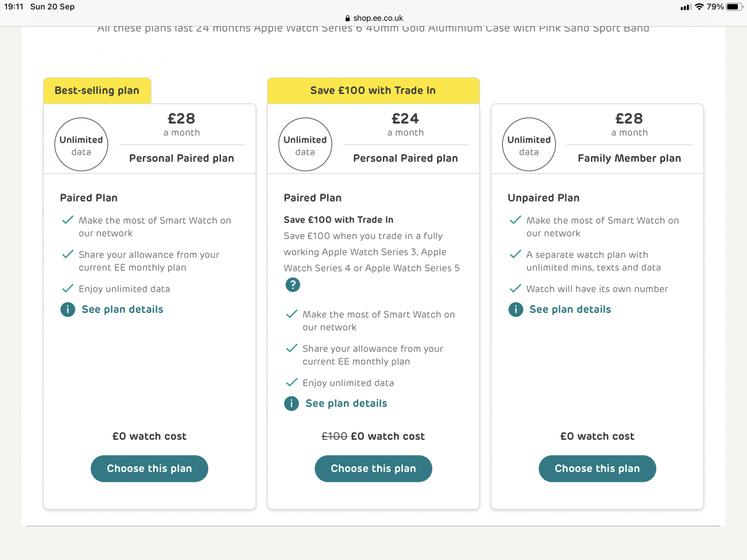The height and width of the screenshot is (560, 747).
Task: Open See plan details in Trade In card
Action: pos(346,404)
